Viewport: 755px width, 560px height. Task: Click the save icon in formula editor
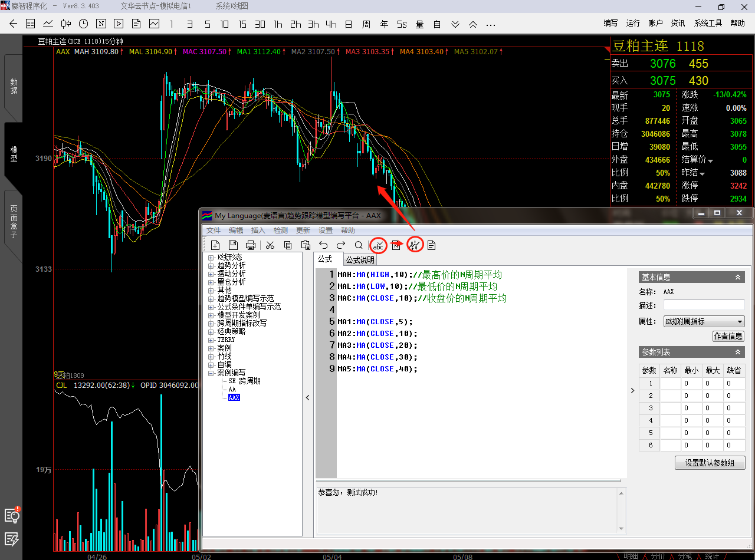coord(233,245)
